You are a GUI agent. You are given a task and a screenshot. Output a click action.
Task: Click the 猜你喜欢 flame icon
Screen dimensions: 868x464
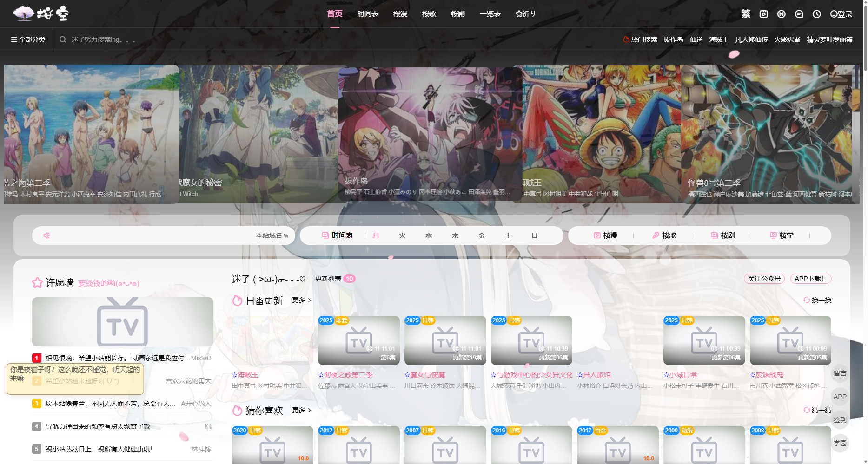tap(237, 411)
